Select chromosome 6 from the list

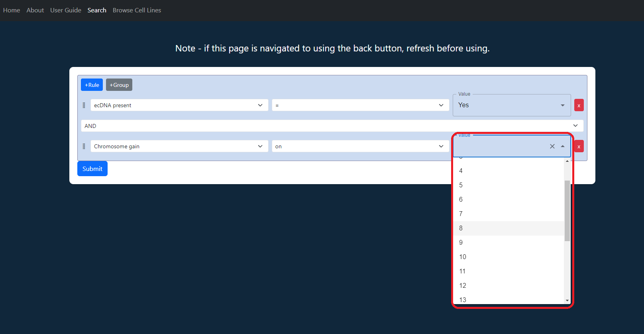509,200
